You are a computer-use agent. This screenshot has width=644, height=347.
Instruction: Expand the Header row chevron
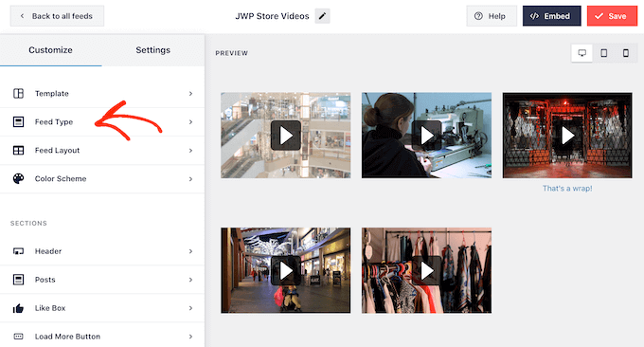(190, 251)
